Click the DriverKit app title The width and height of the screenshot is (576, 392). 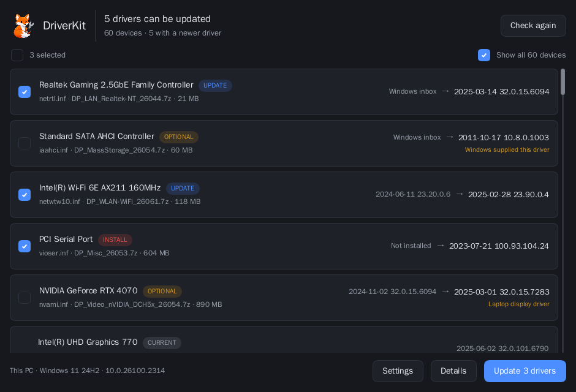(64, 26)
